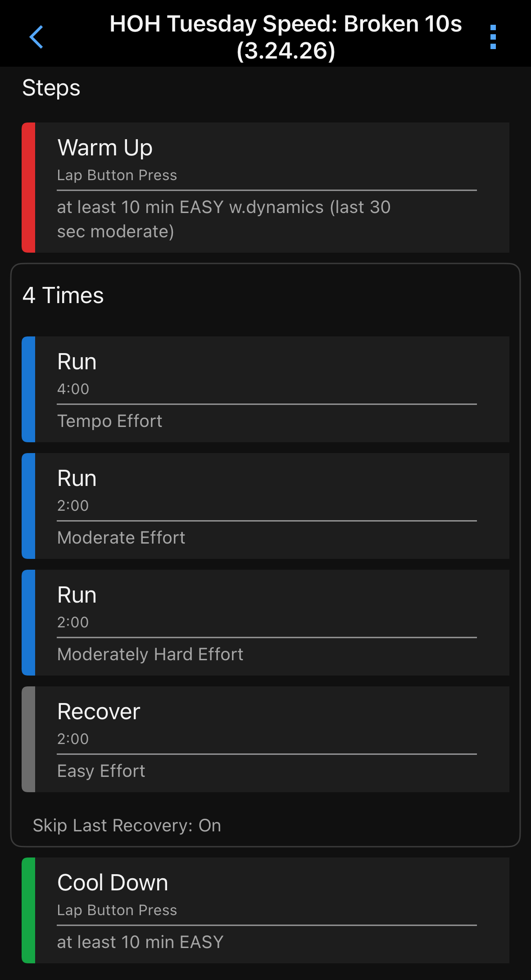Tap the Easy Effort note text
The image size is (531, 980).
click(101, 771)
